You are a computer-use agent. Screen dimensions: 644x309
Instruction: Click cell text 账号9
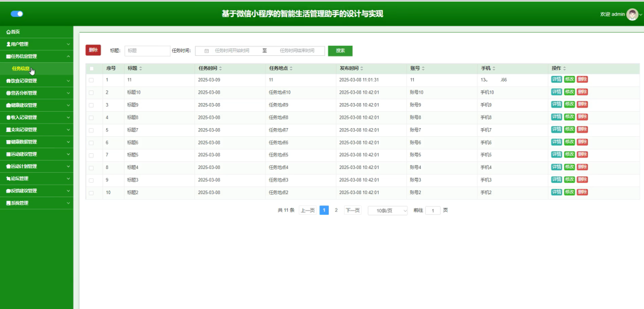tap(416, 105)
